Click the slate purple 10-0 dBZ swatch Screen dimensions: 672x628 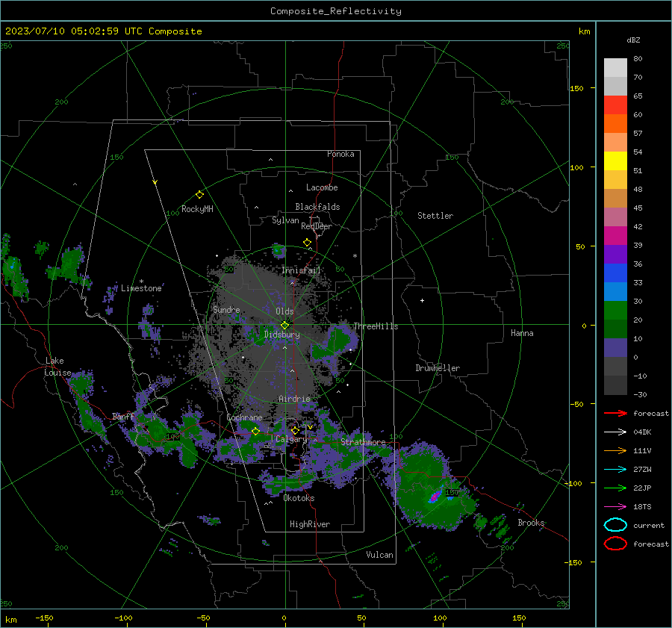tap(615, 348)
